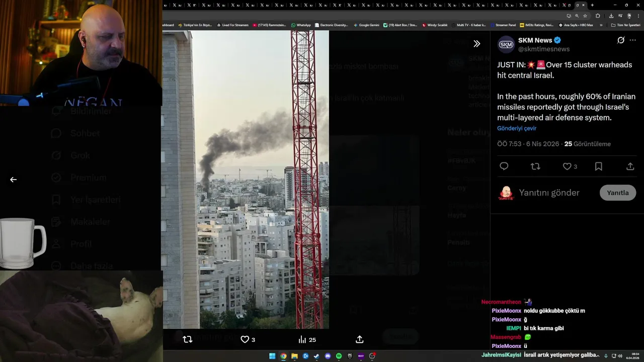Open 'Türkiye'nin En Büyü...' bookmark
644x362 pixels.
click(195, 25)
